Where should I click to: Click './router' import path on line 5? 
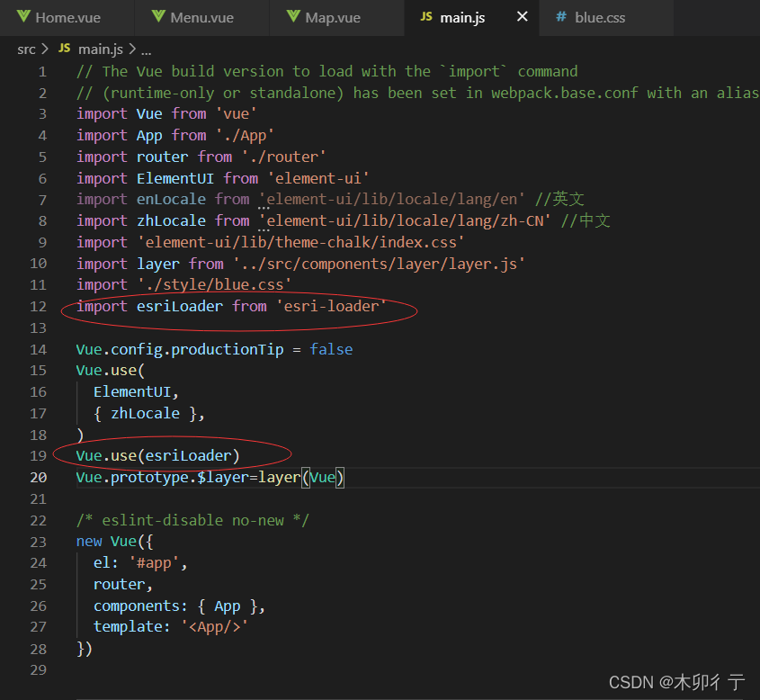pos(283,157)
